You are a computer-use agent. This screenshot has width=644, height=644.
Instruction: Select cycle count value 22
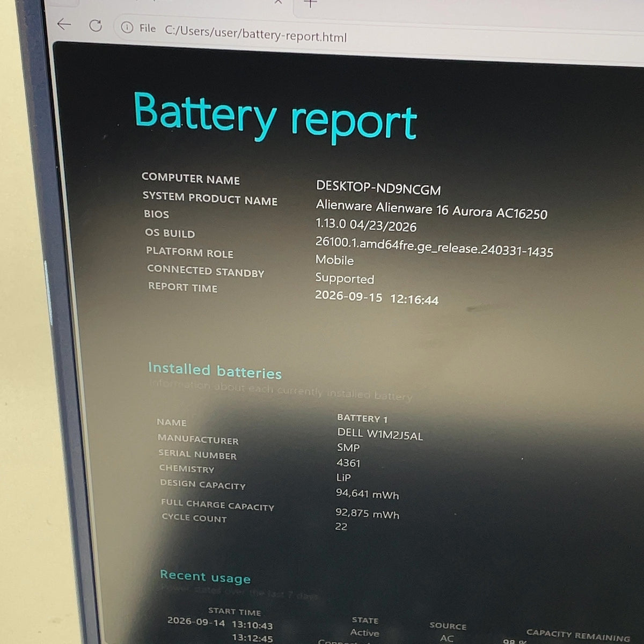[x=341, y=526]
